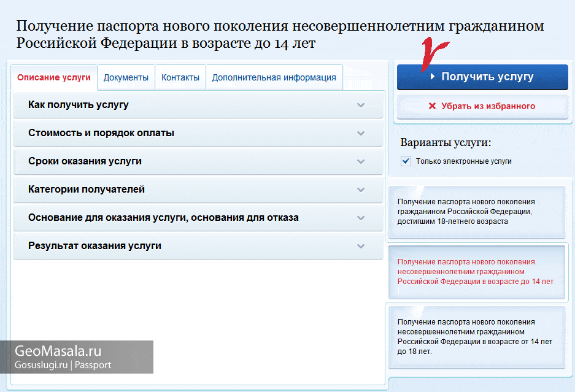Viewport: 575px width, 392px height.
Task: Open the 'Документы' tab
Action: [x=126, y=77]
